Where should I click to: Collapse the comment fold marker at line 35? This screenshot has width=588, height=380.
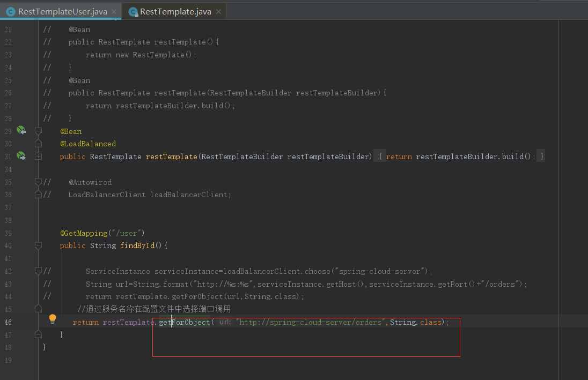(x=38, y=182)
